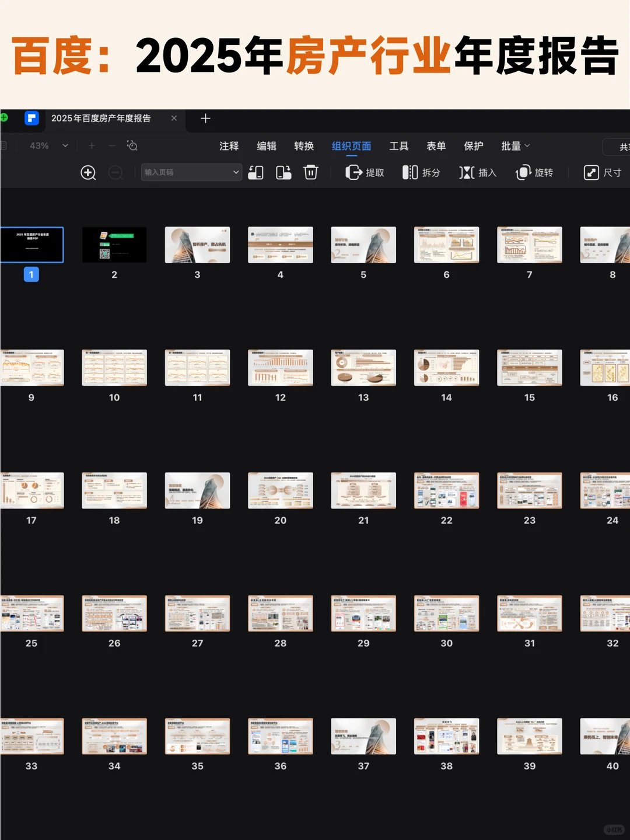The width and height of the screenshot is (630, 840).
Task: Click the zoom-in magnifier icon
Action: click(x=88, y=173)
